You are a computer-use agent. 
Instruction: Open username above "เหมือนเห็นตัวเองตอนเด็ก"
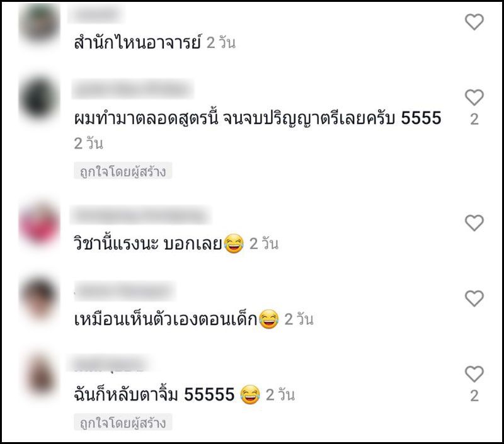pos(125,291)
